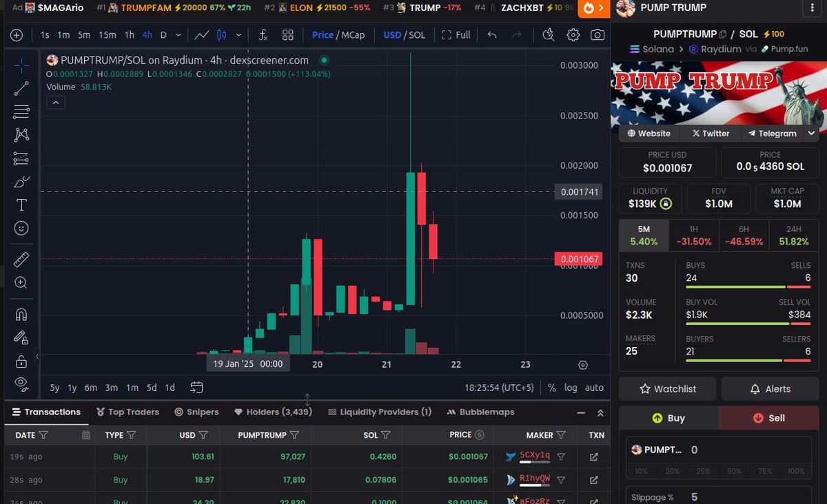Select the crosshair cursor tool
The width and height of the screenshot is (827, 504).
tap(21, 65)
